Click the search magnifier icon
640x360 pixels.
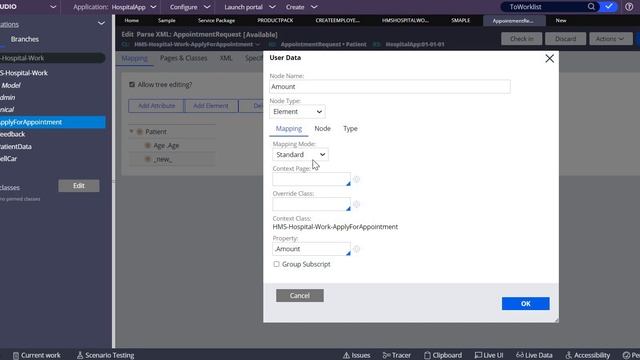tap(591, 7)
